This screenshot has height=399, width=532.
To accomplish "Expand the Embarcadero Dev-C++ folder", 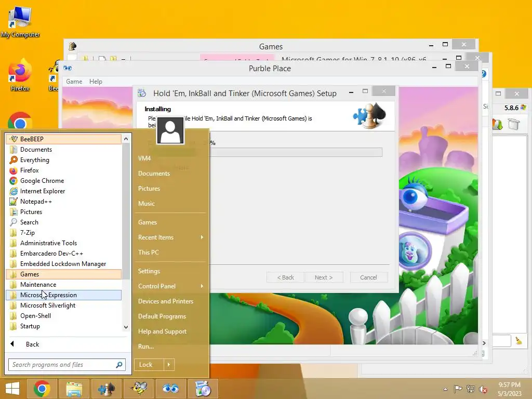I will click(63, 254).
